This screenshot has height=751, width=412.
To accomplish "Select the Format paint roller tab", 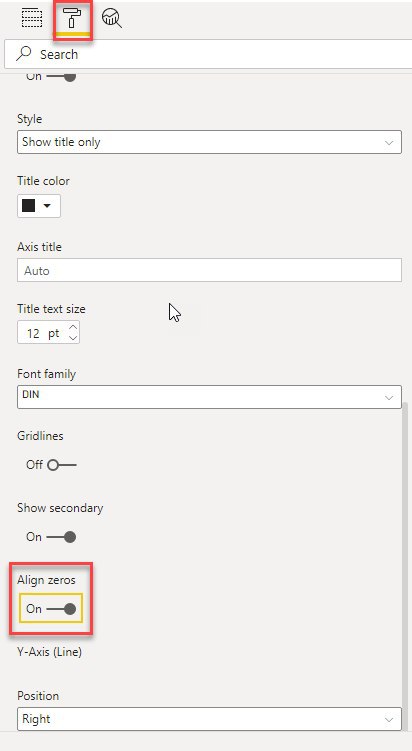I will tap(72, 19).
